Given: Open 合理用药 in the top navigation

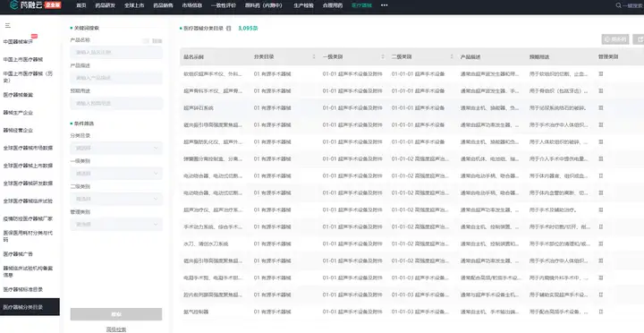Looking at the screenshot, I should (x=333, y=5).
